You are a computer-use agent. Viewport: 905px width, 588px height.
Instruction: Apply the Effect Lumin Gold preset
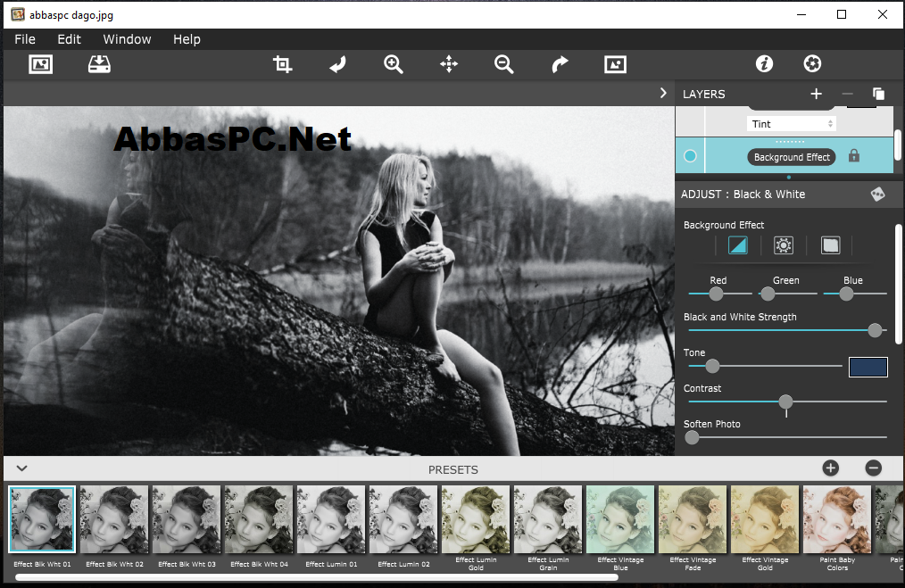[x=476, y=519]
